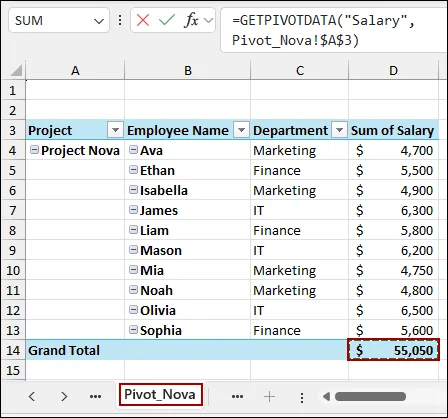
Task: Go to previous sheet with left arrow
Action: click(32, 396)
